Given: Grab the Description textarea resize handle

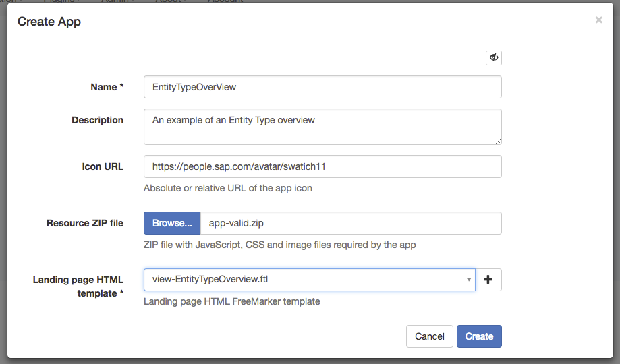Looking at the screenshot, I should coord(498,141).
